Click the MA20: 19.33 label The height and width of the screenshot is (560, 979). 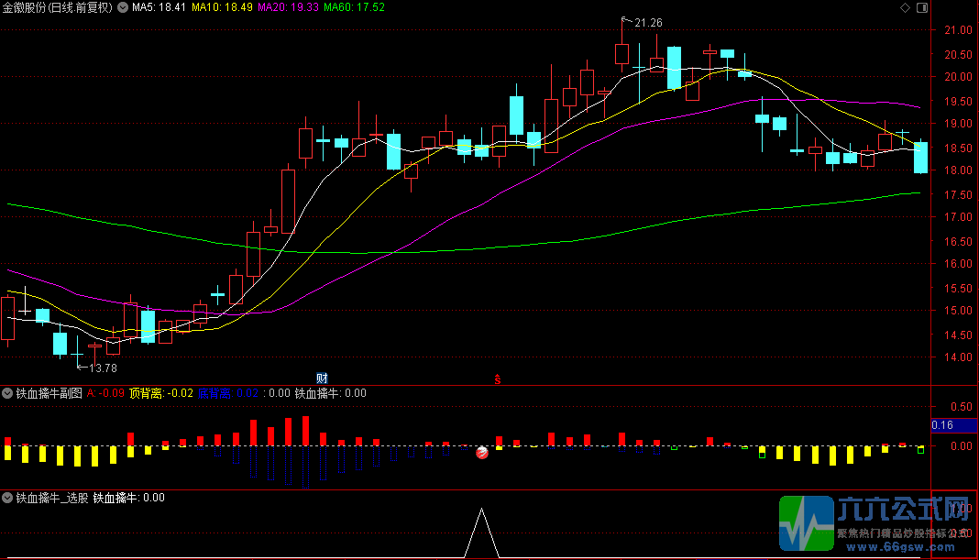pyautogui.click(x=288, y=7)
